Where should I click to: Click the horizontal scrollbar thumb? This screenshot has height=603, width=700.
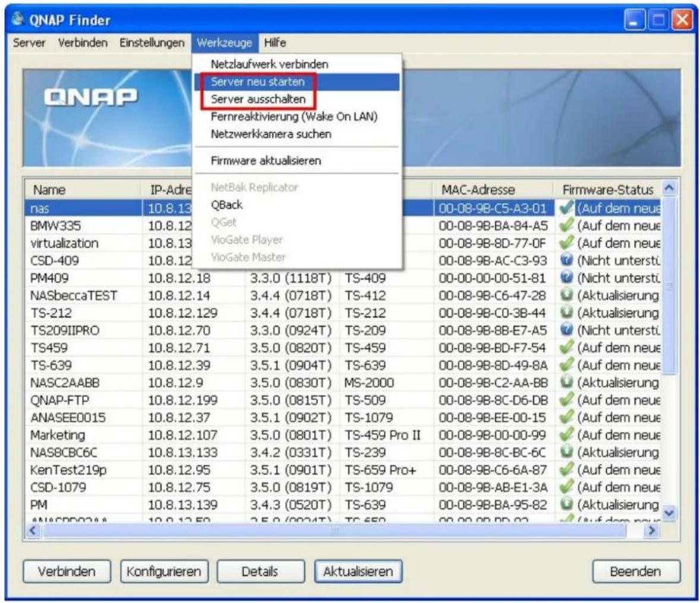[334, 531]
